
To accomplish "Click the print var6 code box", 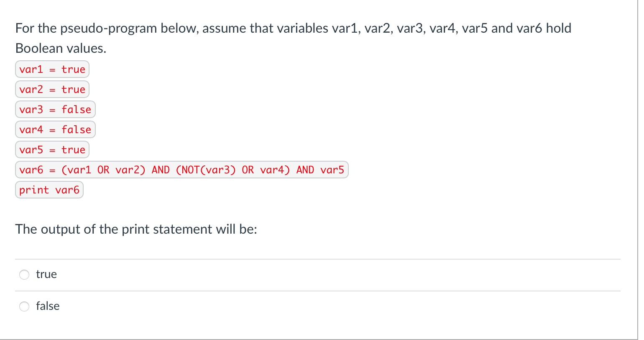I will pos(49,190).
